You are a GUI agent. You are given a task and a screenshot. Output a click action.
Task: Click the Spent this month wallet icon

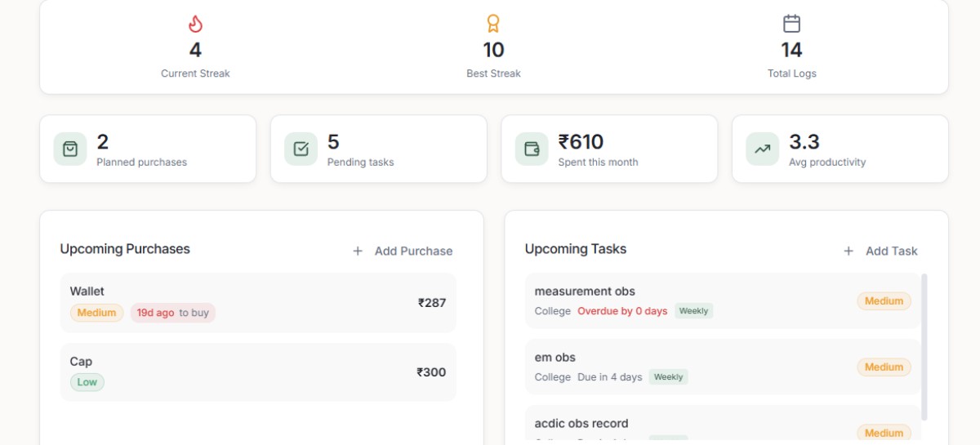[532, 149]
